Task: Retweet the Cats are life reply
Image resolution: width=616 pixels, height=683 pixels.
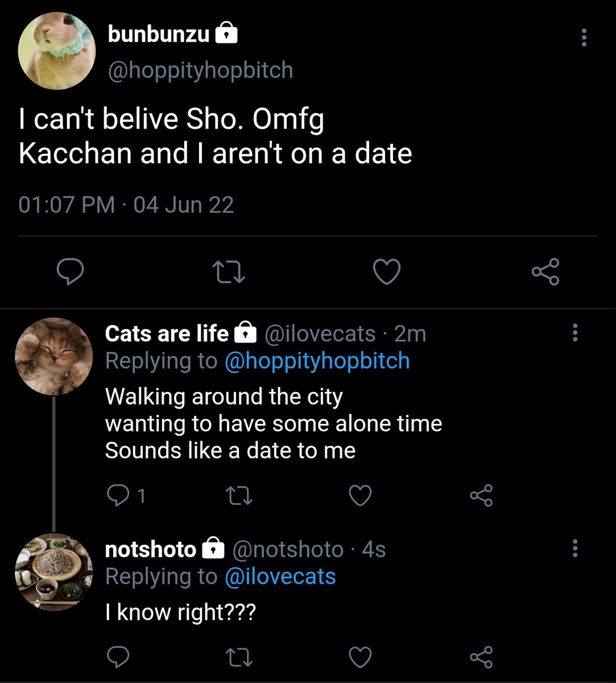Action: 239,496
